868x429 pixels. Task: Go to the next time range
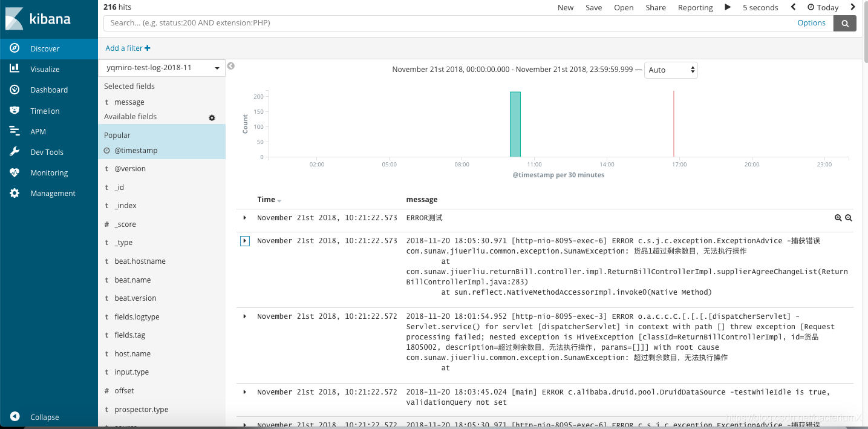(853, 7)
